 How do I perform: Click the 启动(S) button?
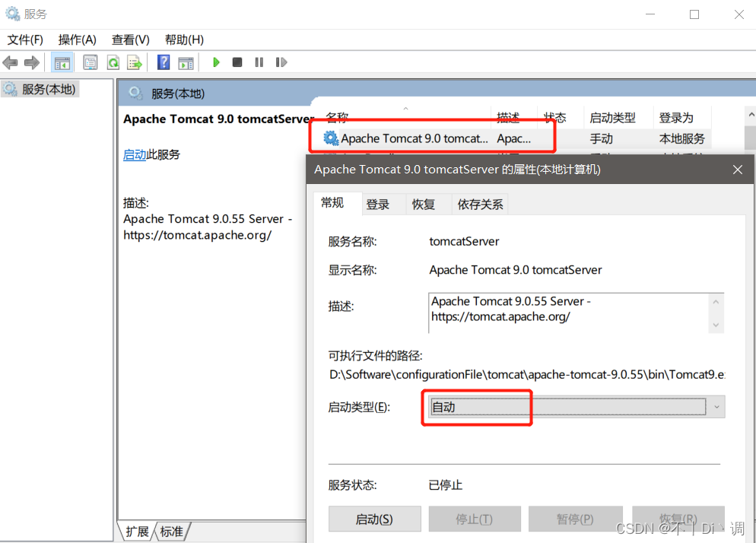click(x=375, y=519)
